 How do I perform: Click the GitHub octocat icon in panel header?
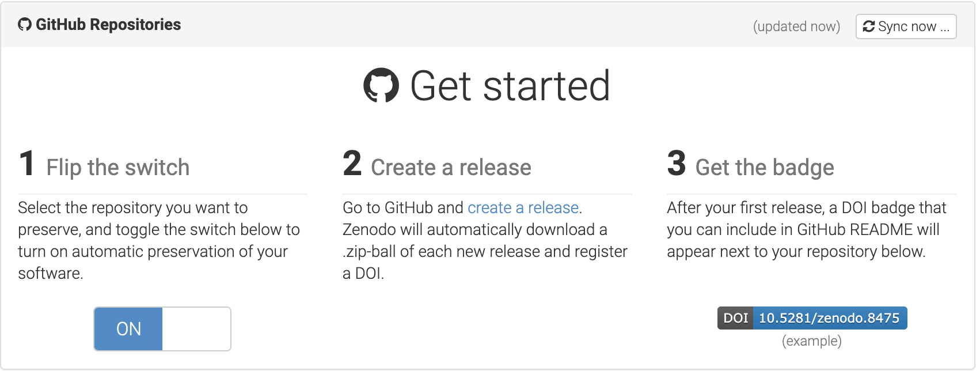(x=25, y=25)
